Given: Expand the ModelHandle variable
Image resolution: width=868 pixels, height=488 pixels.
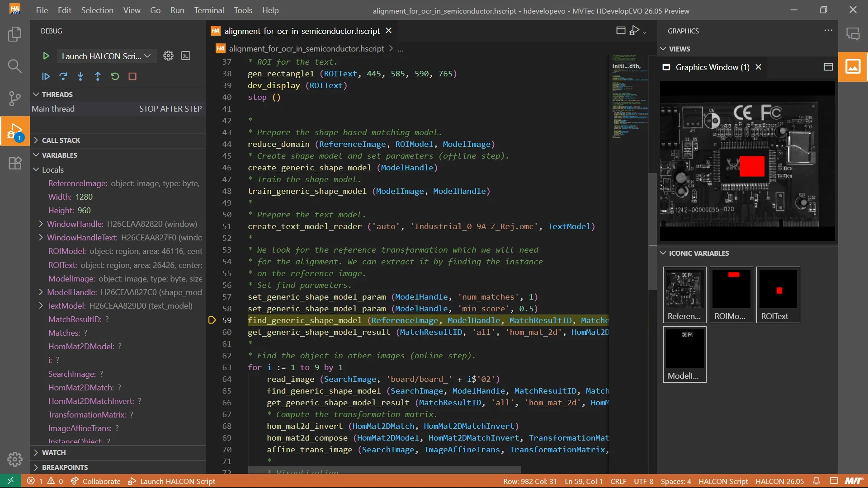Looking at the screenshot, I should pyautogui.click(x=41, y=292).
